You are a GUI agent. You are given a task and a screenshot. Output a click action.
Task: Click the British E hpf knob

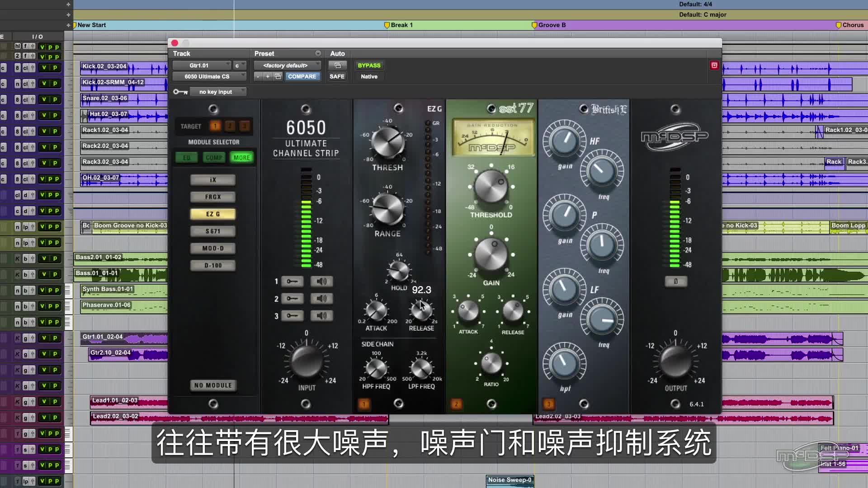(x=564, y=364)
